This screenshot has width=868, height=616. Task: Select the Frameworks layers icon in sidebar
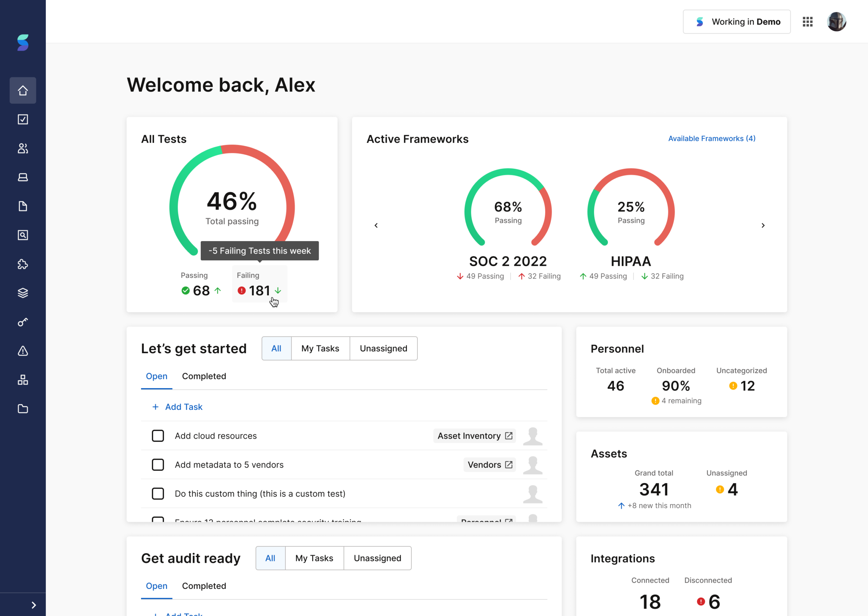click(x=23, y=293)
